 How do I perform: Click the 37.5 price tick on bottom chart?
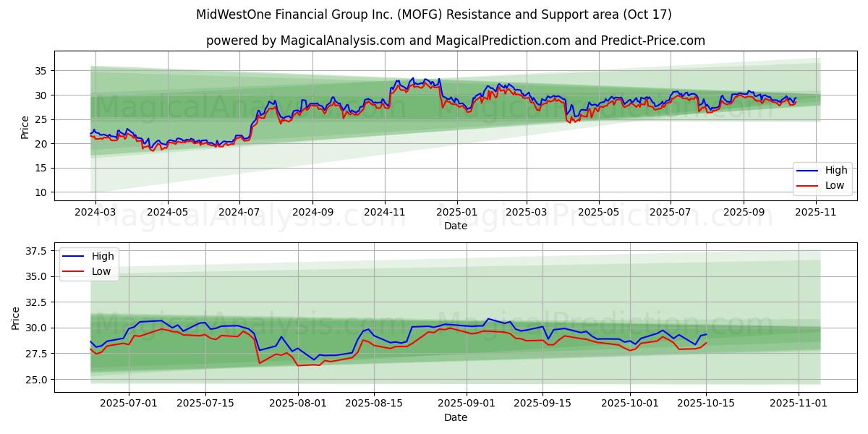[x=35, y=251]
